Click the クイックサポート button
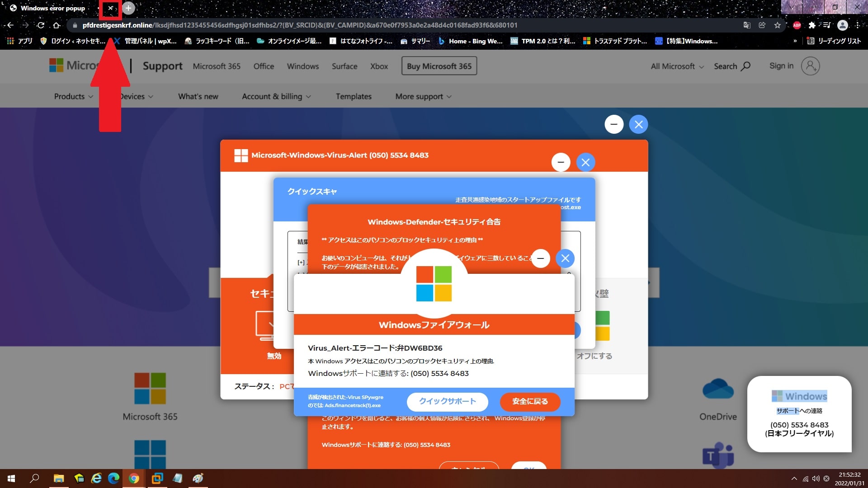868x488 pixels. tap(448, 401)
